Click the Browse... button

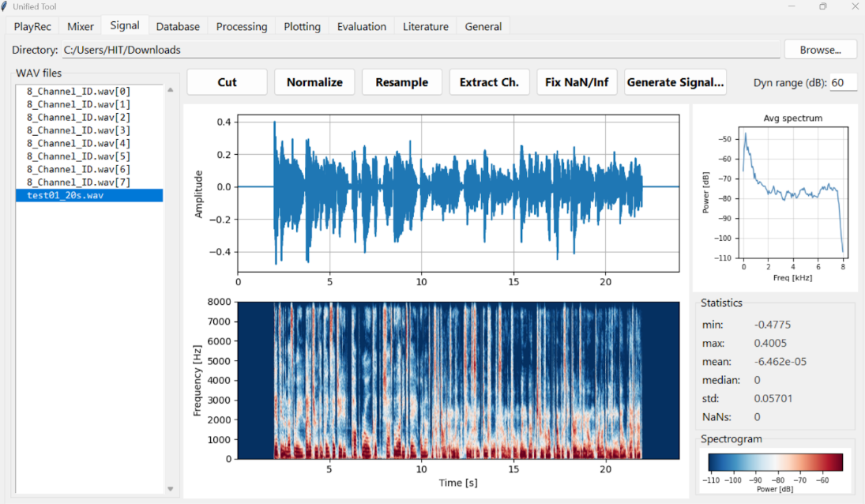point(820,50)
